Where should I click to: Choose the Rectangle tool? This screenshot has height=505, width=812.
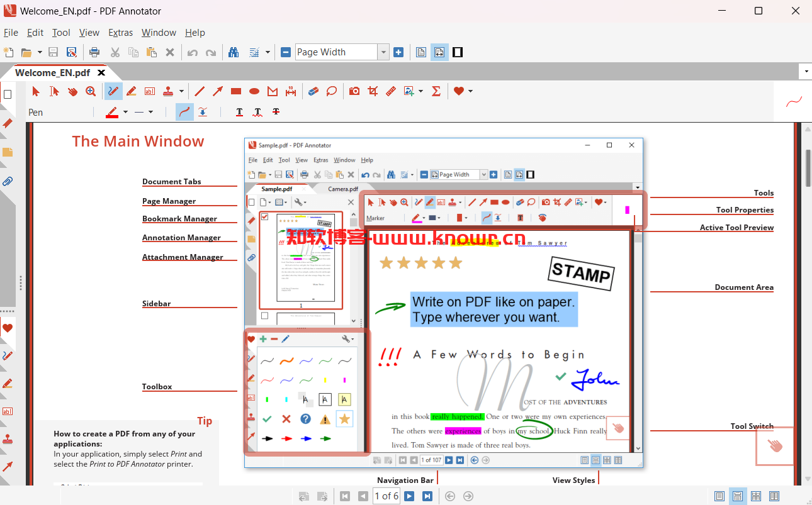coord(236,91)
